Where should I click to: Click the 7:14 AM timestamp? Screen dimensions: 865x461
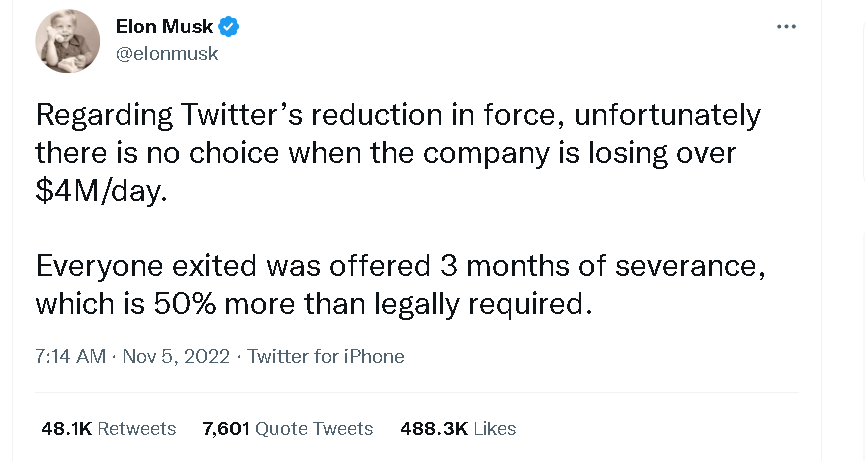pos(70,356)
